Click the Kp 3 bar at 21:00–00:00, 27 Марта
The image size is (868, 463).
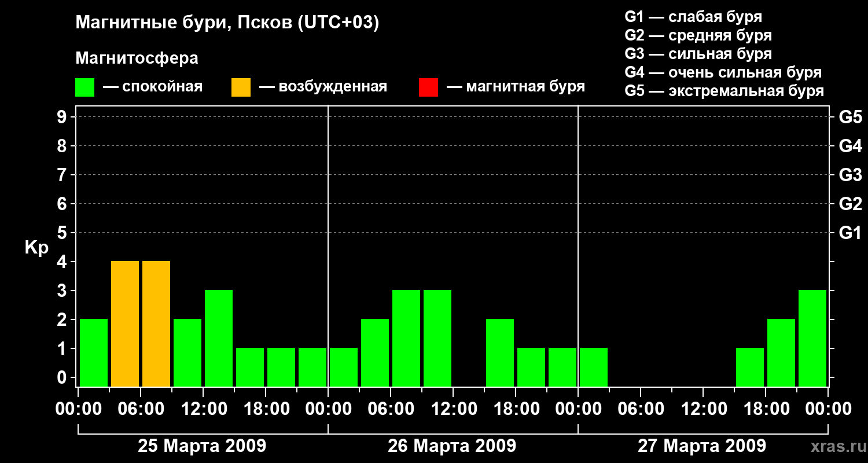(812, 338)
